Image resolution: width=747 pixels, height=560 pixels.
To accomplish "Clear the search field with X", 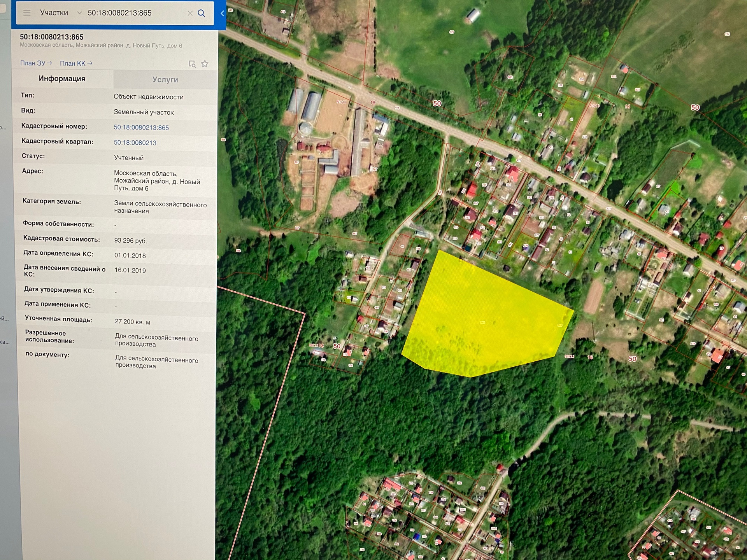I will click(190, 13).
